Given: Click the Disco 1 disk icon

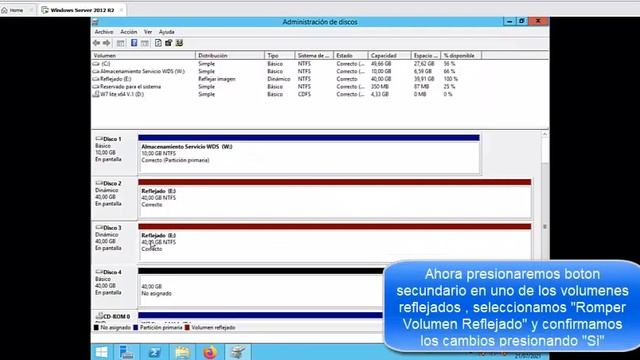Looking at the screenshot, I should coord(99,139).
